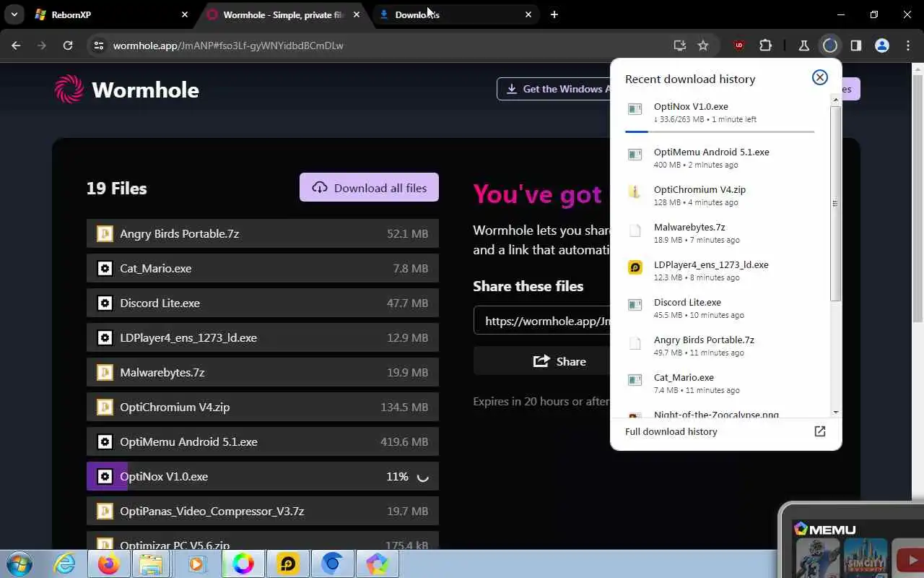Download Malwarebytes.7z from file list

tap(263, 372)
